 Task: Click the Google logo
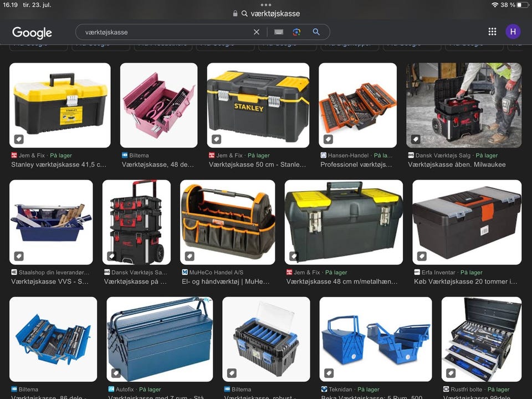(32, 33)
